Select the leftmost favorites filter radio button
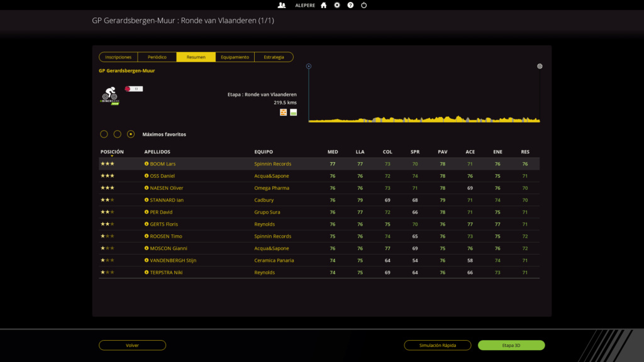644x362 pixels. pos(104,134)
